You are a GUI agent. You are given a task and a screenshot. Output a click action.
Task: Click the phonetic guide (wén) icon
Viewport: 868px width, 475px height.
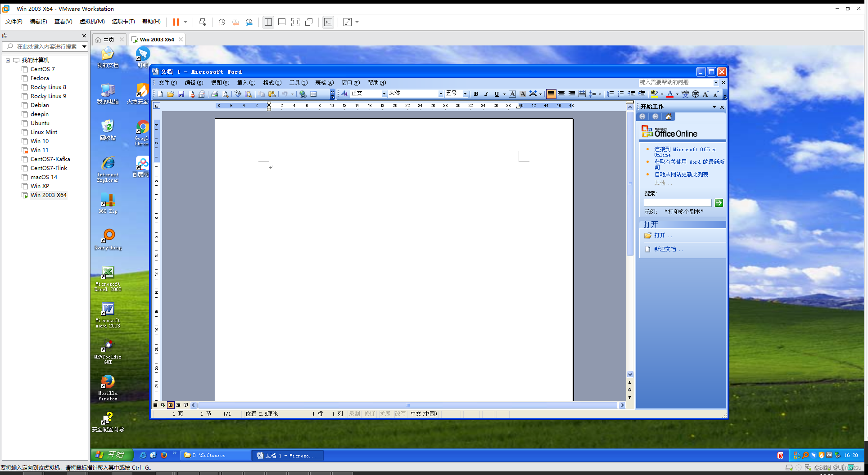(x=685, y=94)
